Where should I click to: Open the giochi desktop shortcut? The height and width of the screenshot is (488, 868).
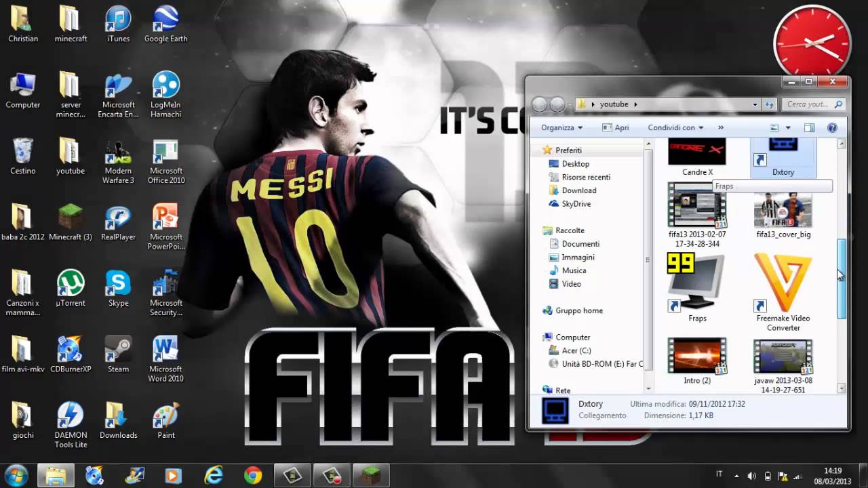(23, 420)
